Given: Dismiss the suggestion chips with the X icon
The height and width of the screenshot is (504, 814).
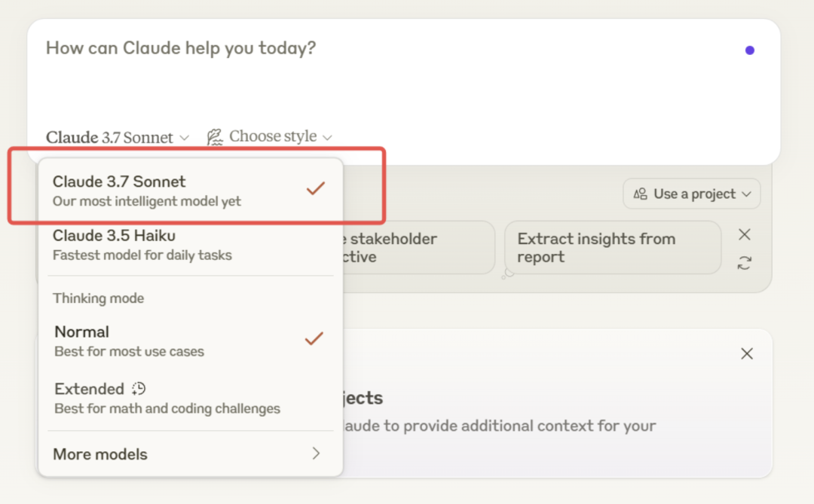Looking at the screenshot, I should pos(745,235).
